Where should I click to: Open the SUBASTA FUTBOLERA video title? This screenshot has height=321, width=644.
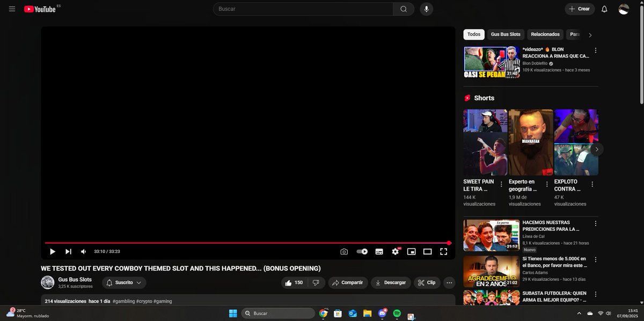pyautogui.click(x=554, y=297)
